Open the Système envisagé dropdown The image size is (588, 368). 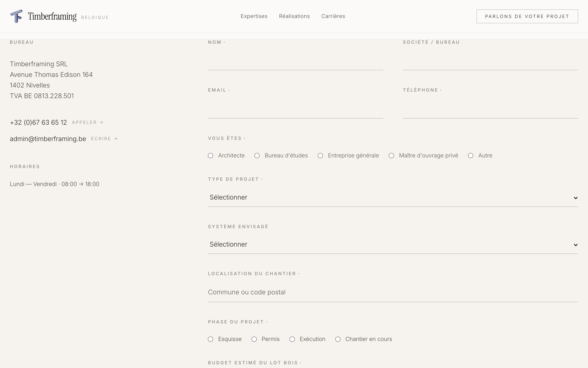393,244
